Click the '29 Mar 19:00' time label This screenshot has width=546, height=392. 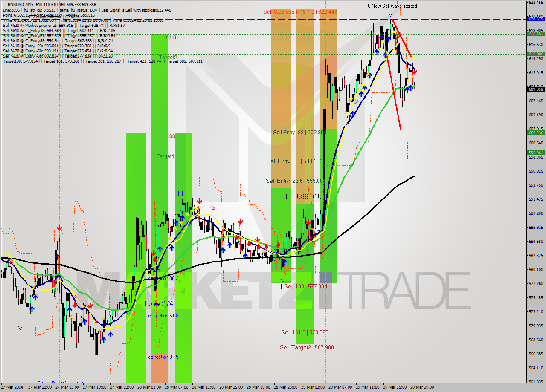pyautogui.click(x=422, y=387)
